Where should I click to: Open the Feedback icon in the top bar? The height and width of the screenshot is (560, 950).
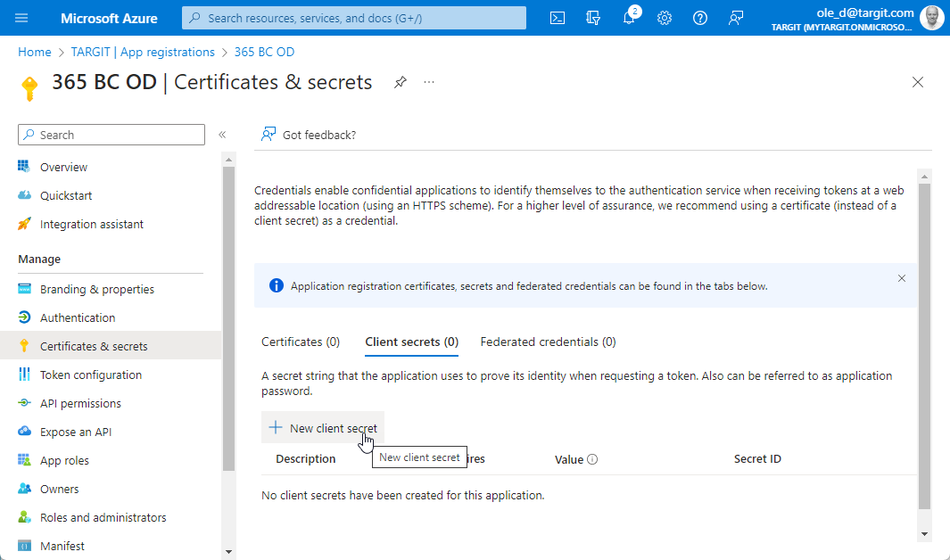pyautogui.click(x=736, y=18)
